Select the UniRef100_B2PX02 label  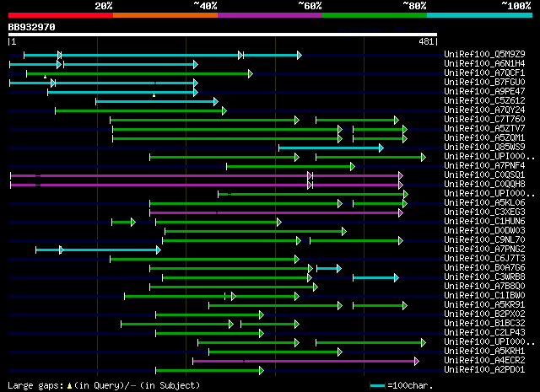pyautogui.click(x=484, y=314)
